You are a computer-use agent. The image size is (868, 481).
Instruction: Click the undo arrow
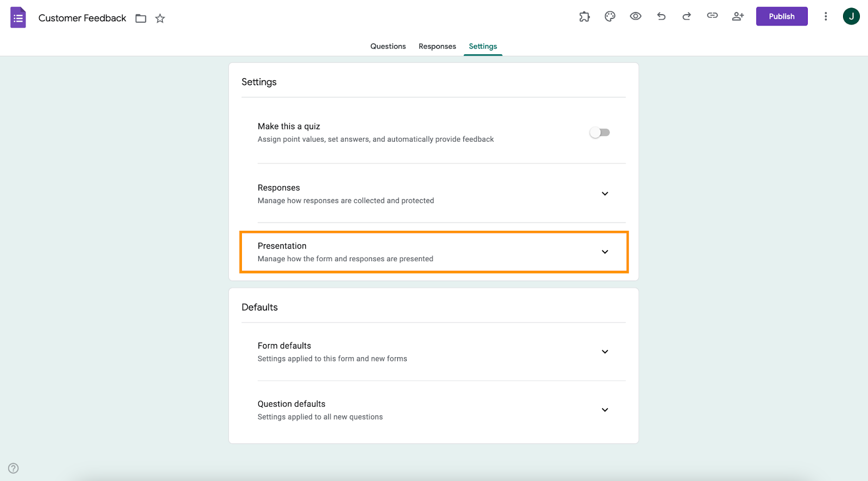pyautogui.click(x=661, y=16)
